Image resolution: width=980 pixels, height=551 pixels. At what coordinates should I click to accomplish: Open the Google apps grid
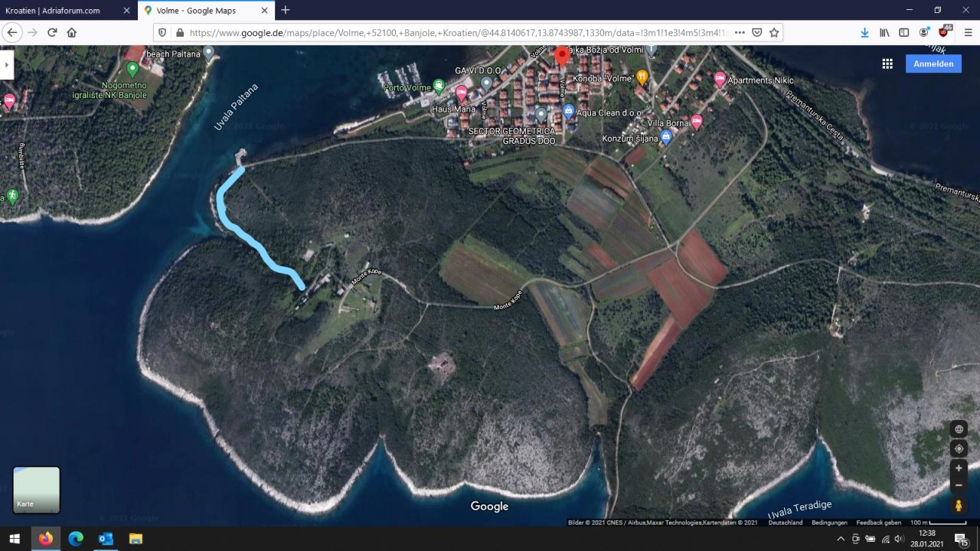(887, 64)
